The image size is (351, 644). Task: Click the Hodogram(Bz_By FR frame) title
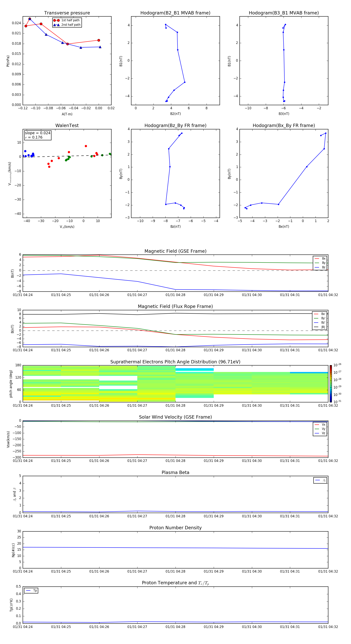[x=175, y=125]
